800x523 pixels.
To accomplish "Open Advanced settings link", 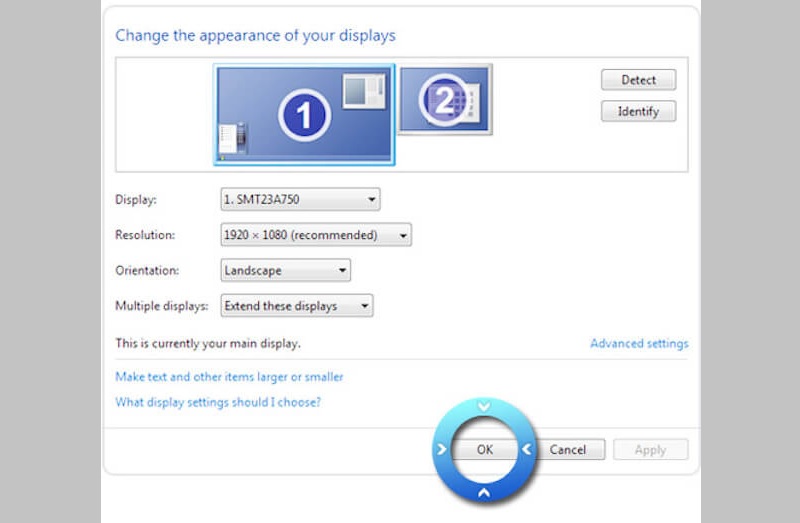I will pyautogui.click(x=639, y=343).
